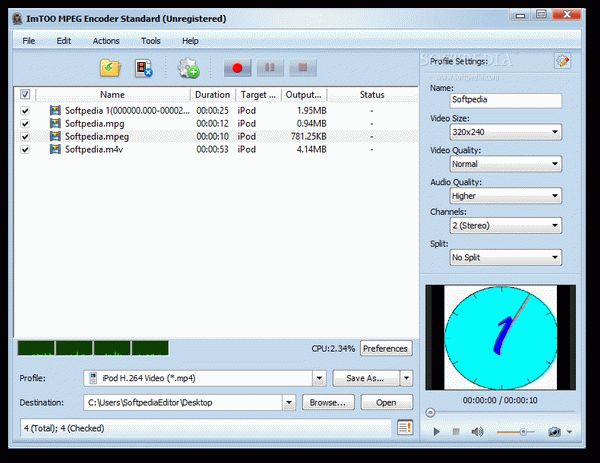Open the Audio Quality dropdown
The image size is (600, 463).
(x=505, y=196)
